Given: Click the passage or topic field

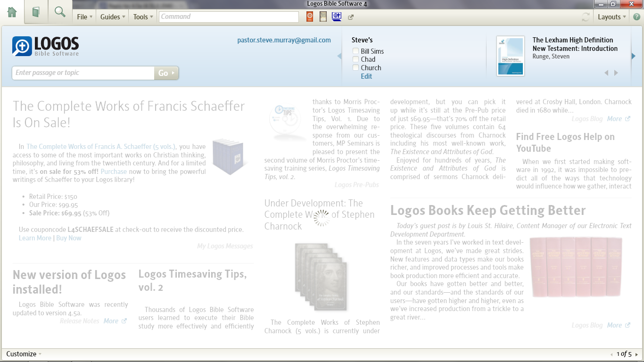Looking at the screenshot, I should pyautogui.click(x=83, y=73).
